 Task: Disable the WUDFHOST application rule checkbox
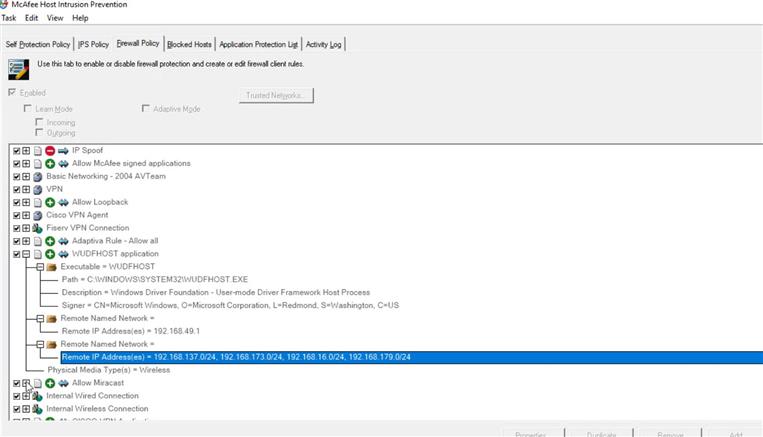17,254
